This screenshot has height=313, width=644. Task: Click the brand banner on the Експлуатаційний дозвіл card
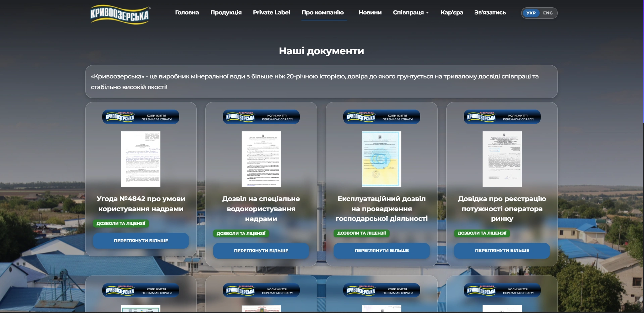click(x=382, y=117)
